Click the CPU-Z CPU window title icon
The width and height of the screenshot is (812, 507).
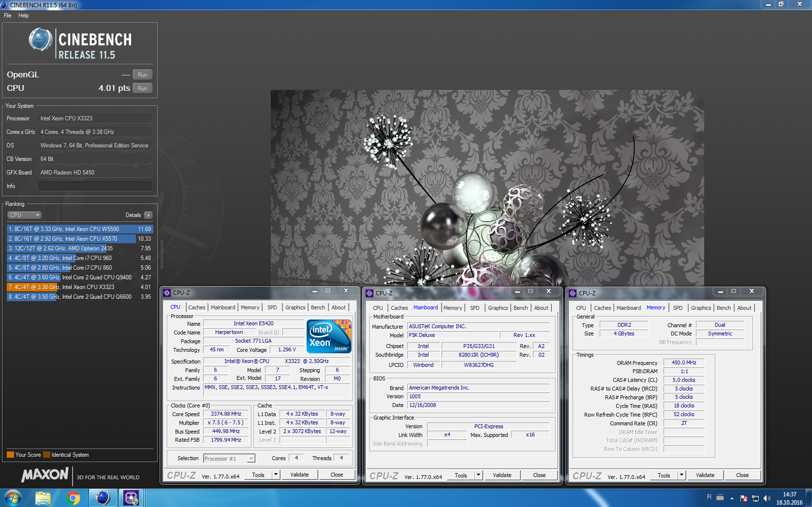(167, 292)
